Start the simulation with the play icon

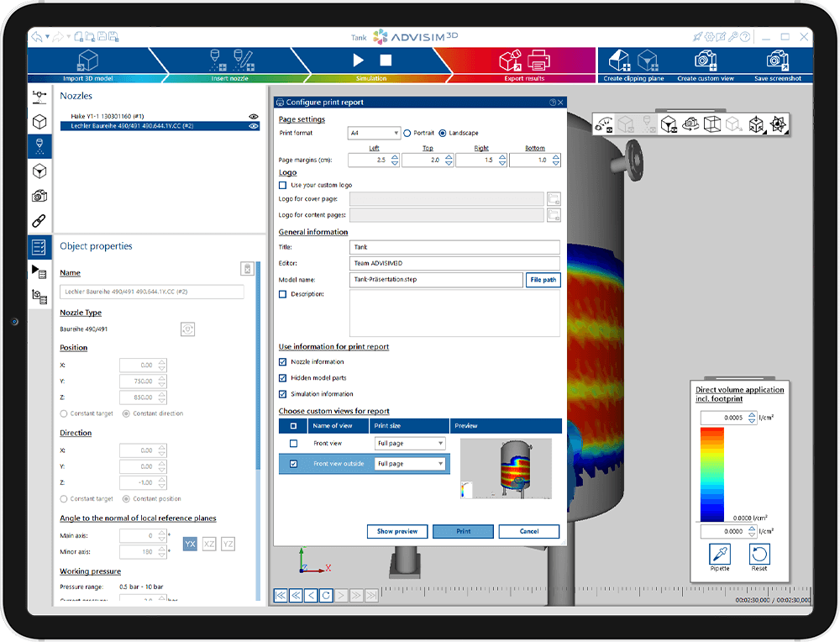(359, 61)
